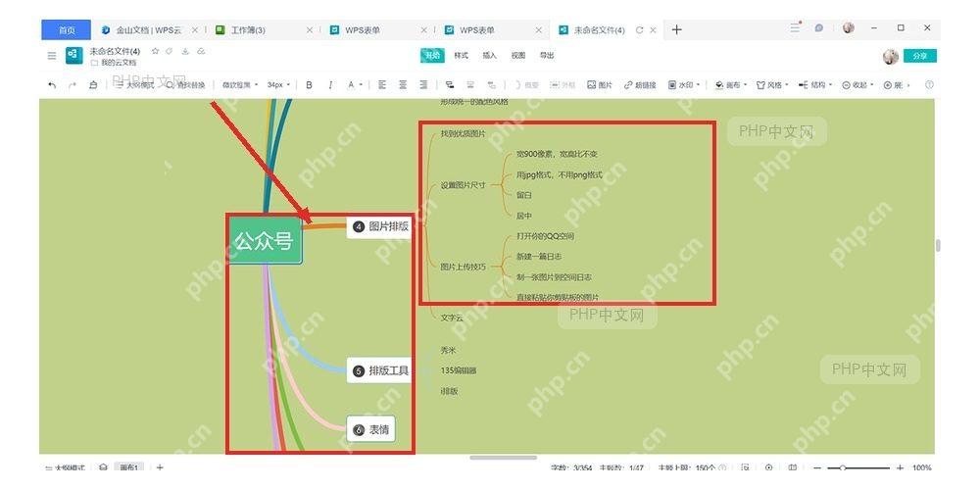The width and height of the screenshot is (980, 490).
Task: Add a boundary (外框) to topic
Action: [563, 85]
